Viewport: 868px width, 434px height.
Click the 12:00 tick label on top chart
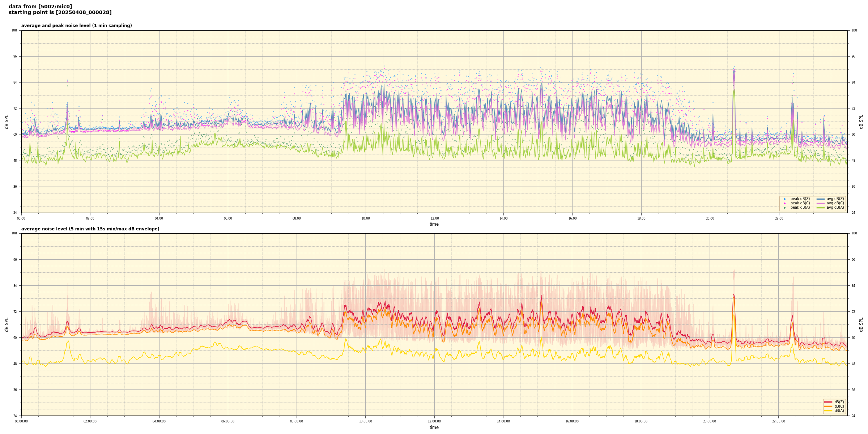[434, 218]
